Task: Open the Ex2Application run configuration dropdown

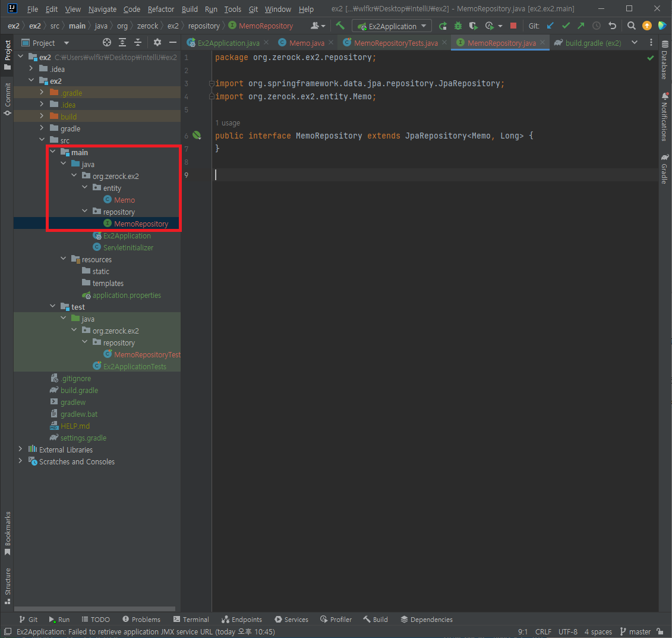Action: pos(392,26)
